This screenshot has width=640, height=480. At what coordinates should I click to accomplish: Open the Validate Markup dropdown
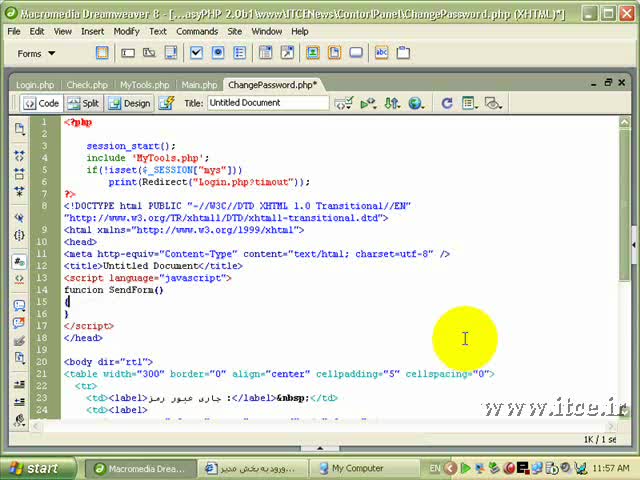[368, 103]
